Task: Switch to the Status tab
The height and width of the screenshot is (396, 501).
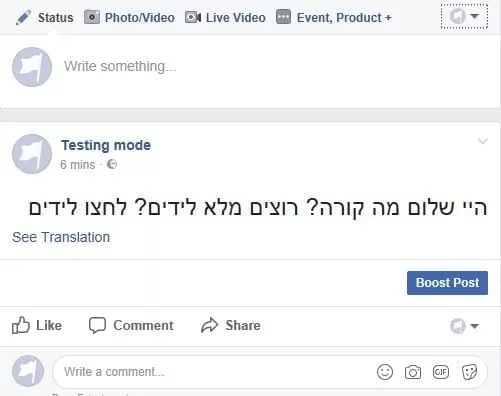Action: 44,18
